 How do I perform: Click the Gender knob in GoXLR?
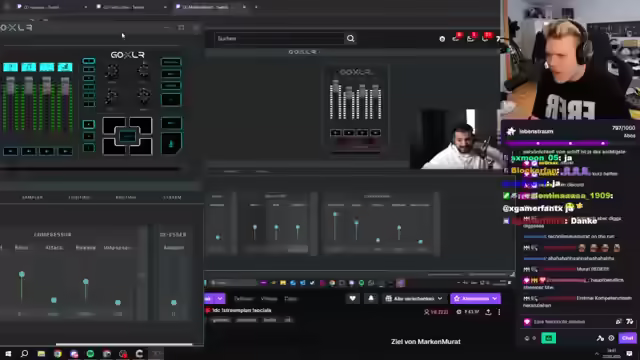pyautogui.click(x=144, y=96)
